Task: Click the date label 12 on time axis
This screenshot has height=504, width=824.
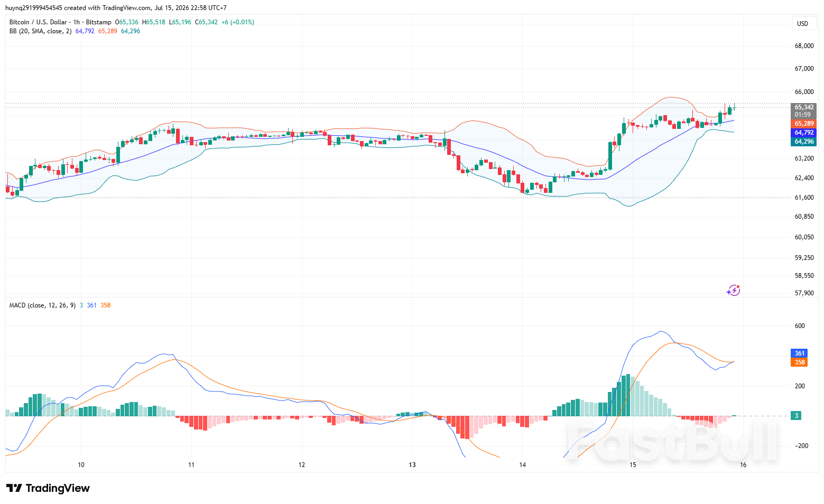Action: (302, 465)
